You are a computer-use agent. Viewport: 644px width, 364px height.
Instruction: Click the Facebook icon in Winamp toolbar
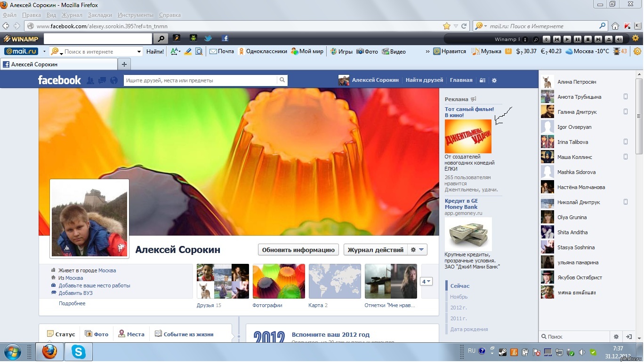(x=225, y=39)
